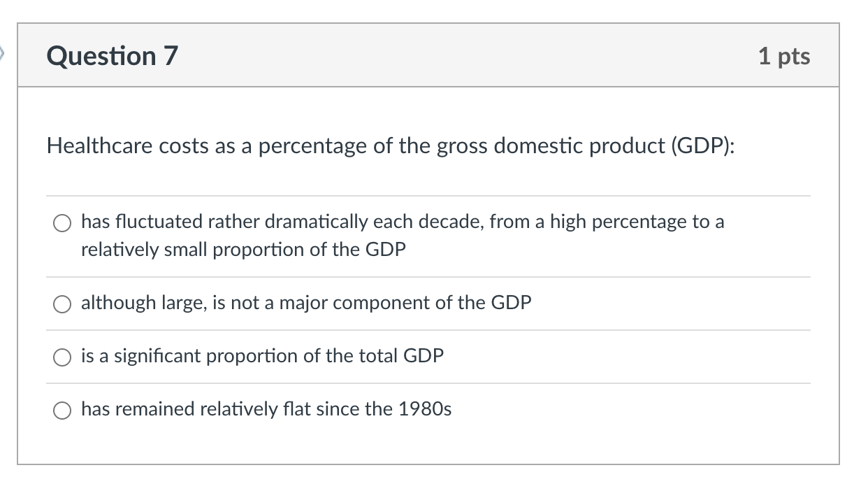
Task: Choose 'has remained relatively flat since the 1980s'
Action: (266, 409)
